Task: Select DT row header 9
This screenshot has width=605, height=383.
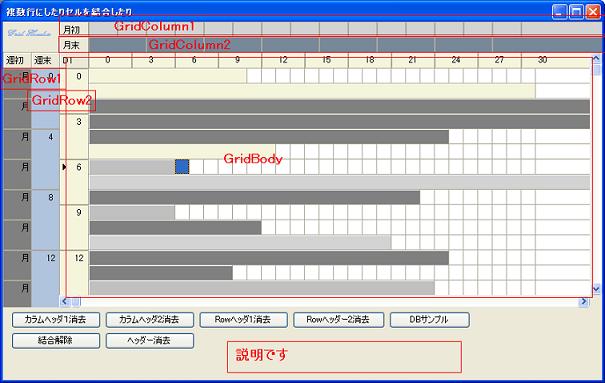Action: (x=74, y=228)
